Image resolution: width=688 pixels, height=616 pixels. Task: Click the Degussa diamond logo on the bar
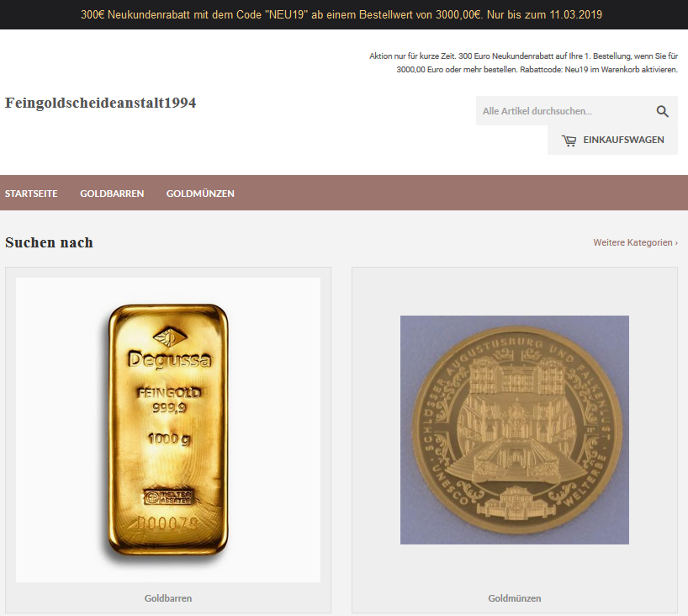[170, 337]
